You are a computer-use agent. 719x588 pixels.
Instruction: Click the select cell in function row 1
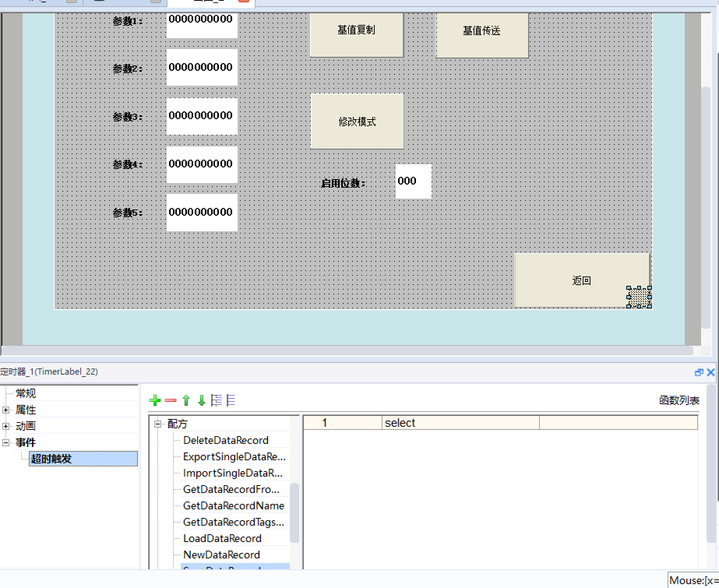click(461, 423)
